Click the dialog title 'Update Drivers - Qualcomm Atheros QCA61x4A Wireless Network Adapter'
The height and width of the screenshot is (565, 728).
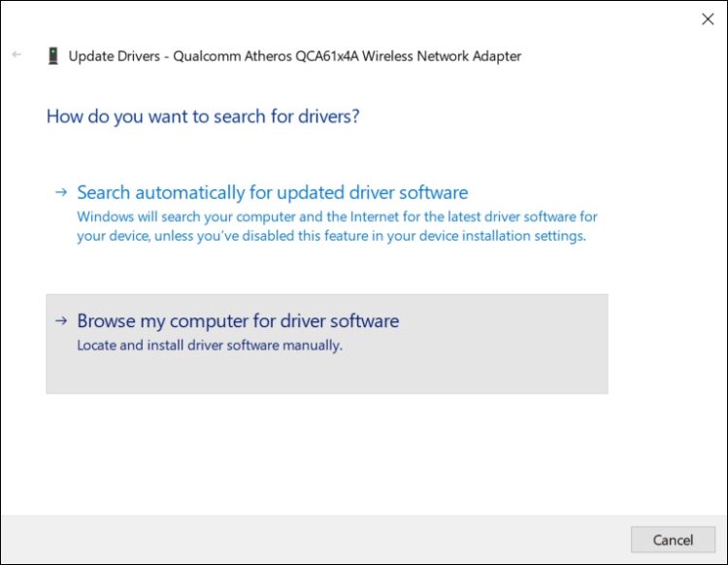295,56
